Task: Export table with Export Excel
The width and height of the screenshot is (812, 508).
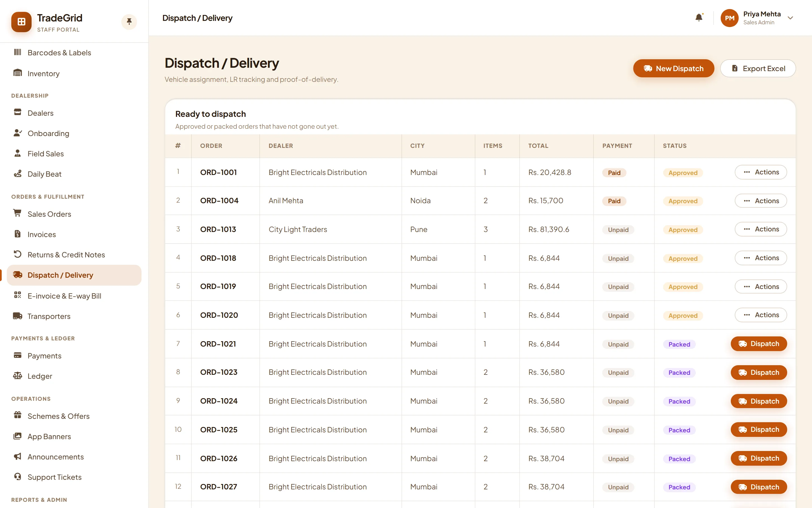Action: pos(758,69)
